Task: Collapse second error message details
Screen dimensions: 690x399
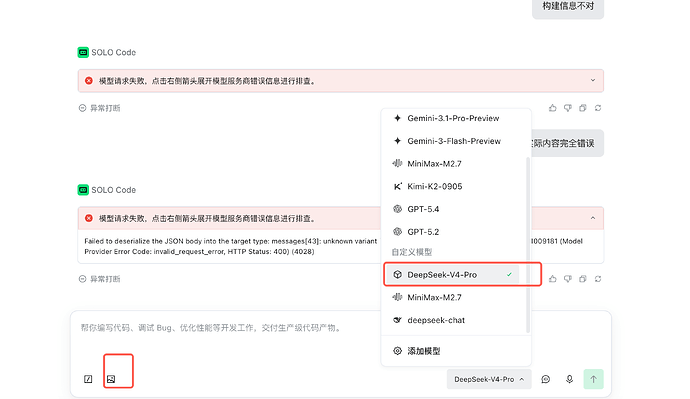Action: click(593, 218)
